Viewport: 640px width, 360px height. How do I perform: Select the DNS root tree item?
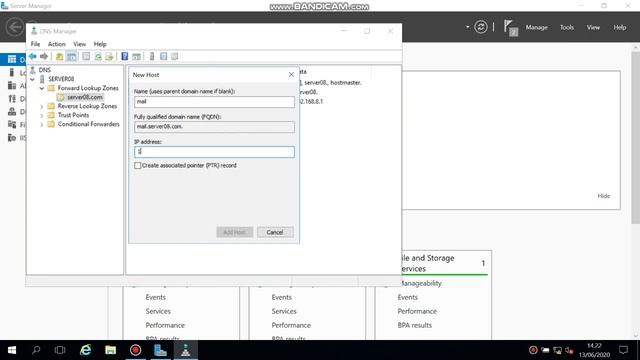pyautogui.click(x=44, y=70)
